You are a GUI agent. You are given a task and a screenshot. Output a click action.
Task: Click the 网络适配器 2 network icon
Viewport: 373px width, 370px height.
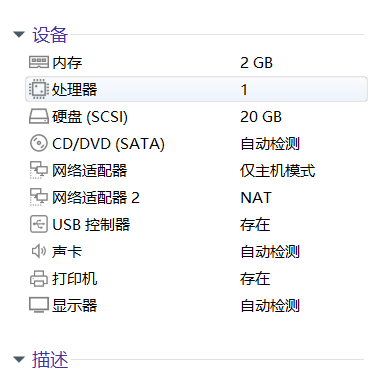coord(39,197)
